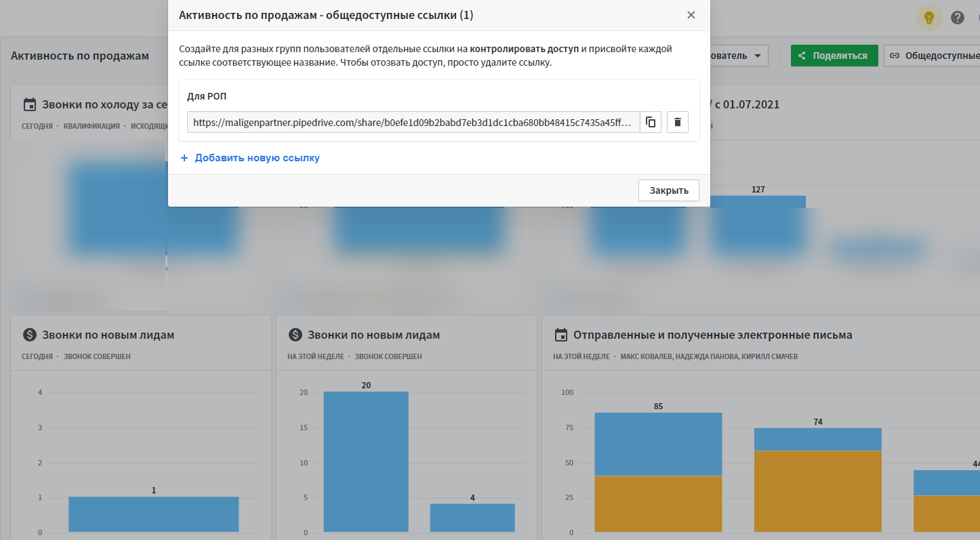
Task: Expand the user filter dropdown
Action: coord(739,56)
